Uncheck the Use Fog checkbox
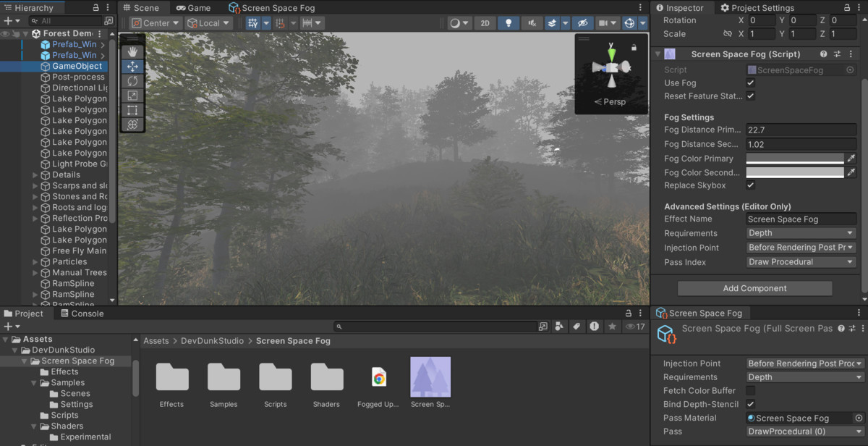 coord(751,83)
